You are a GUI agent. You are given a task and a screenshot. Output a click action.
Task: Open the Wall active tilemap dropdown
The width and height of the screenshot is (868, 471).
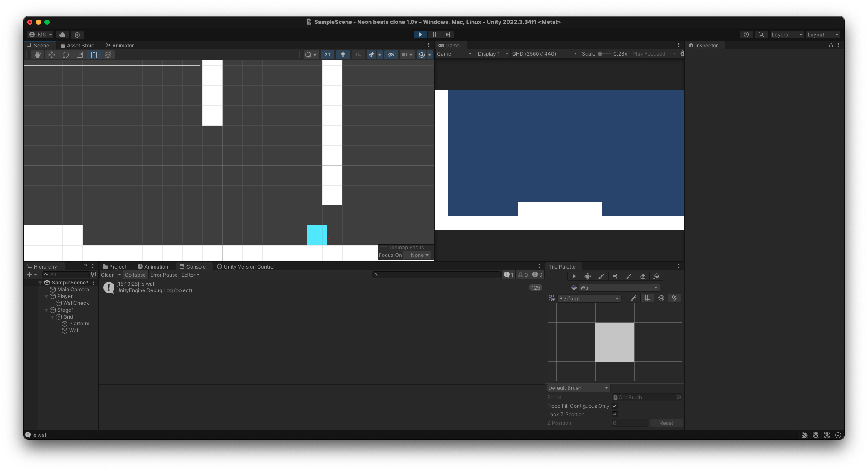tap(619, 287)
